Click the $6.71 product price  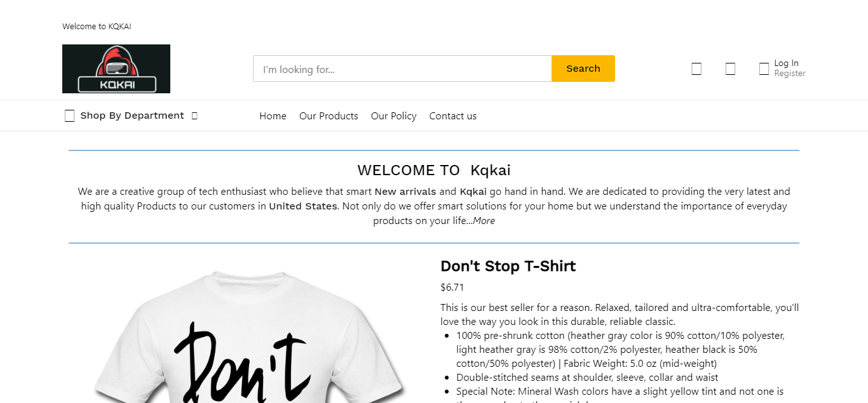tap(452, 287)
